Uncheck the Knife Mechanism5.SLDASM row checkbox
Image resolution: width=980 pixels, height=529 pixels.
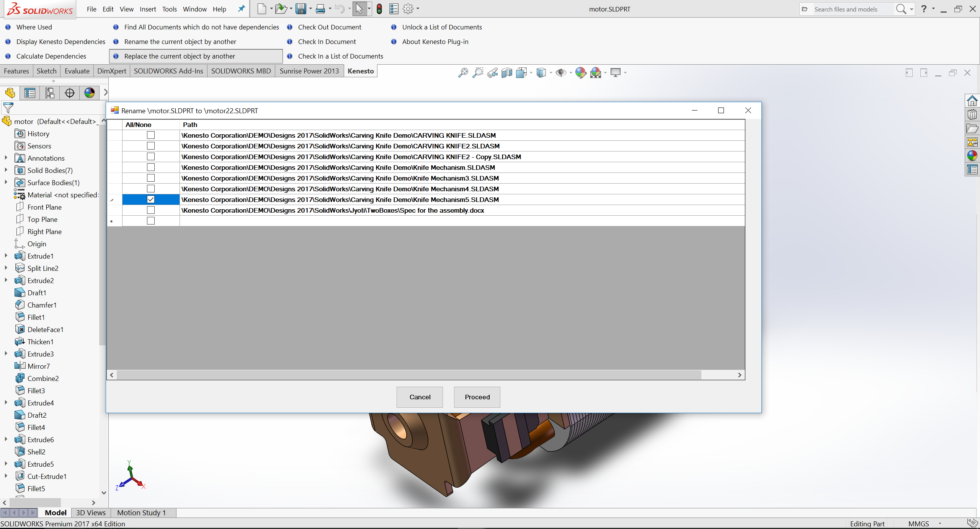coord(151,199)
